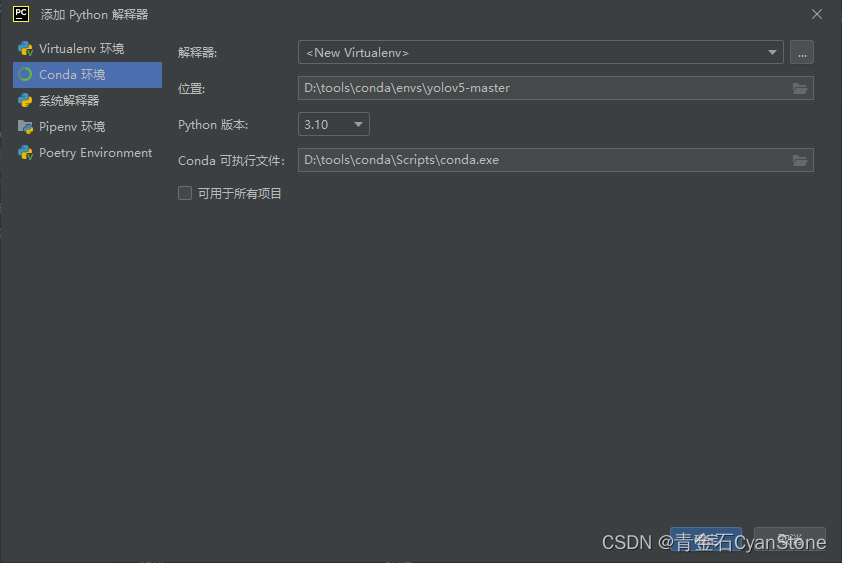The width and height of the screenshot is (842, 563).
Task: Select Conda 环境 in the sidebar
Action: (x=87, y=75)
